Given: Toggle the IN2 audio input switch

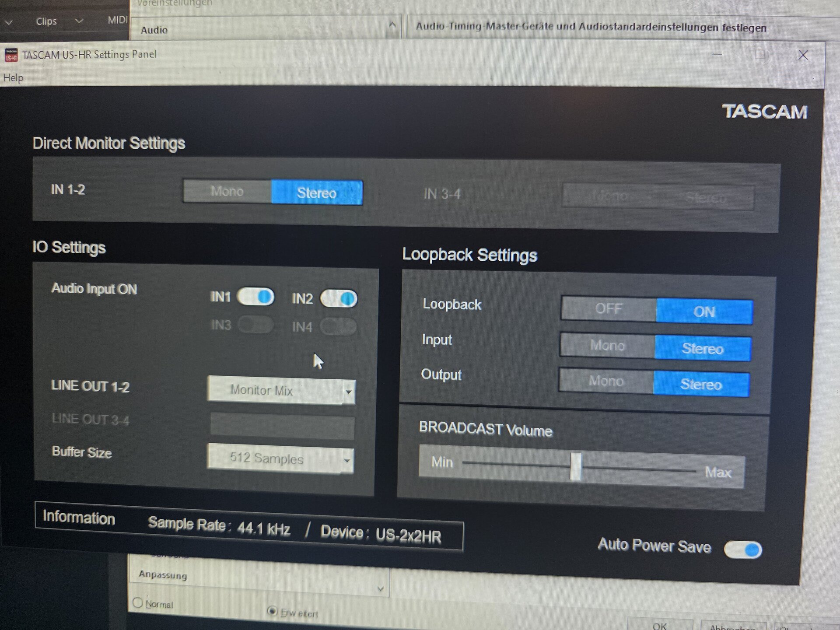Looking at the screenshot, I should tap(339, 299).
